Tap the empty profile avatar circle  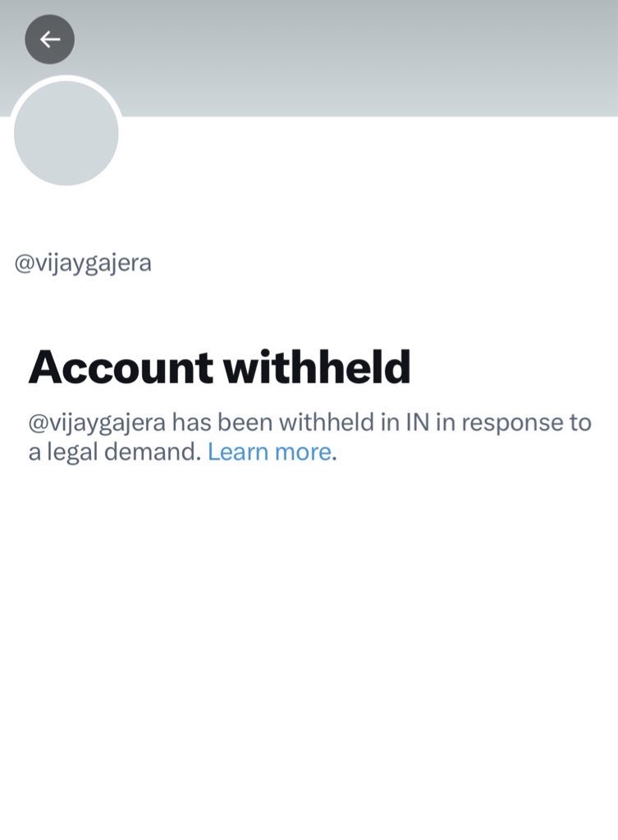pos(66,133)
